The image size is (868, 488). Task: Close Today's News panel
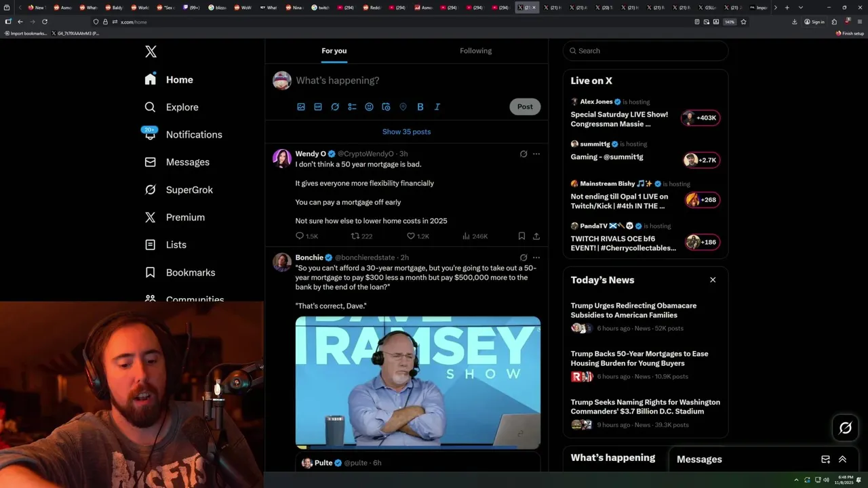(x=713, y=280)
